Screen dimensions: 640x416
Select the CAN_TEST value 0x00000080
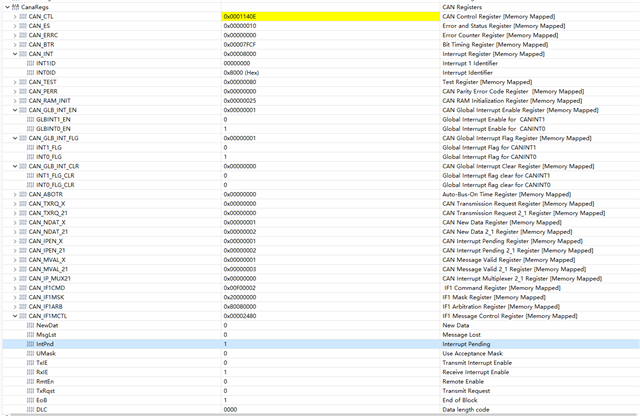240,82
